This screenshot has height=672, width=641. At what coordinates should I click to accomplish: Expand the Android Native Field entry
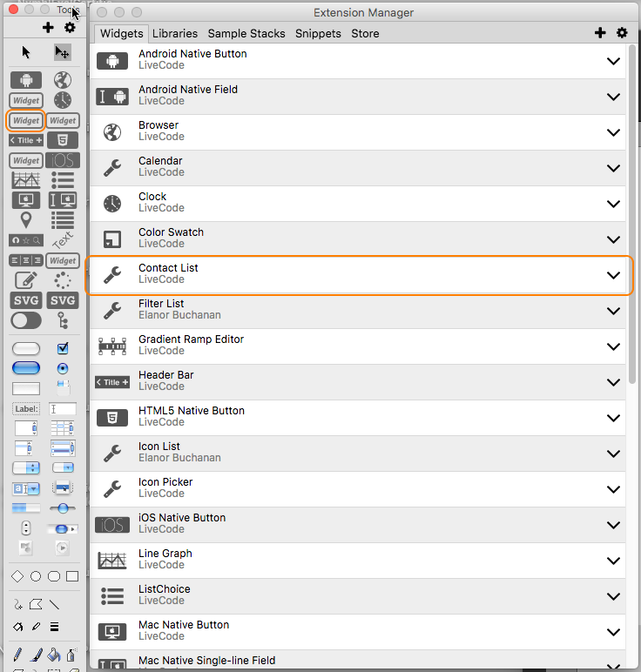coord(613,97)
